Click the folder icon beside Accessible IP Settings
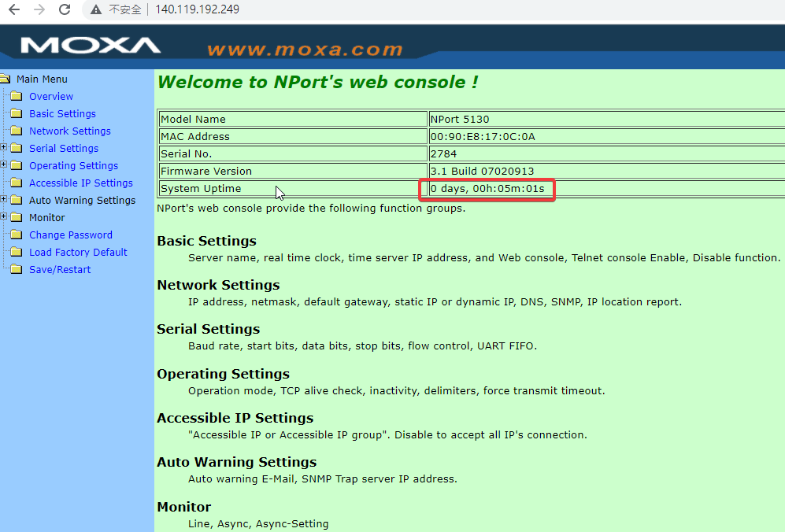 (17, 183)
